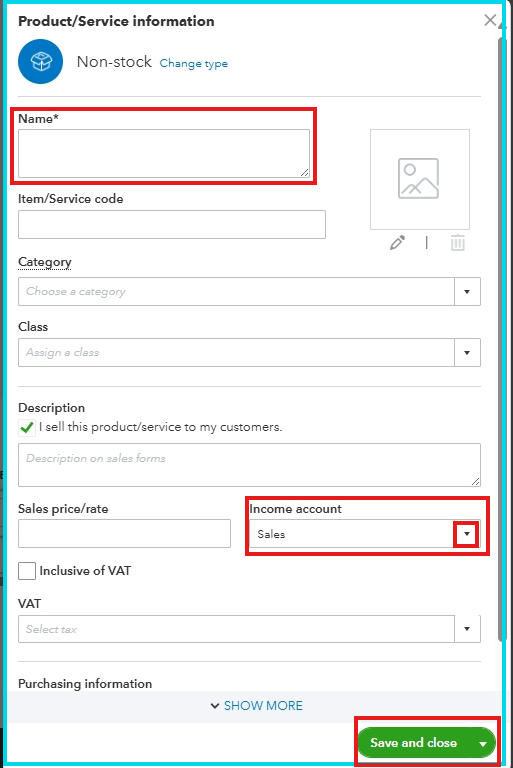This screenshot has width=513, height=768.
Task: Click the blue Non-stock box icon
Action: [x=41, y=62]
